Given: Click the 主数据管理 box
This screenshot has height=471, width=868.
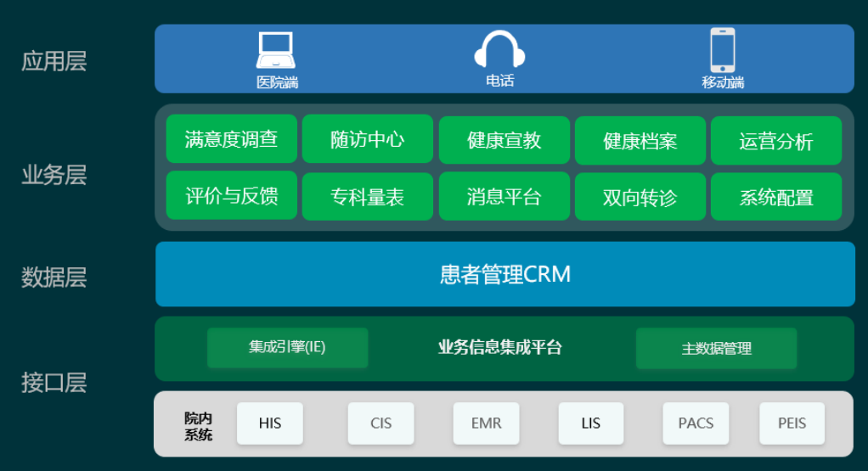Looking at the screenshot, I should (716, 349).
